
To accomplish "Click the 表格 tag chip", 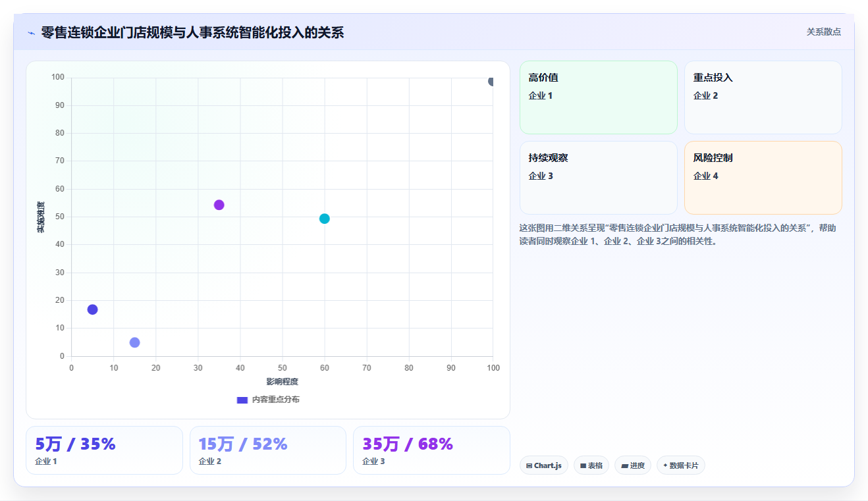I will (x=591, y=465).
